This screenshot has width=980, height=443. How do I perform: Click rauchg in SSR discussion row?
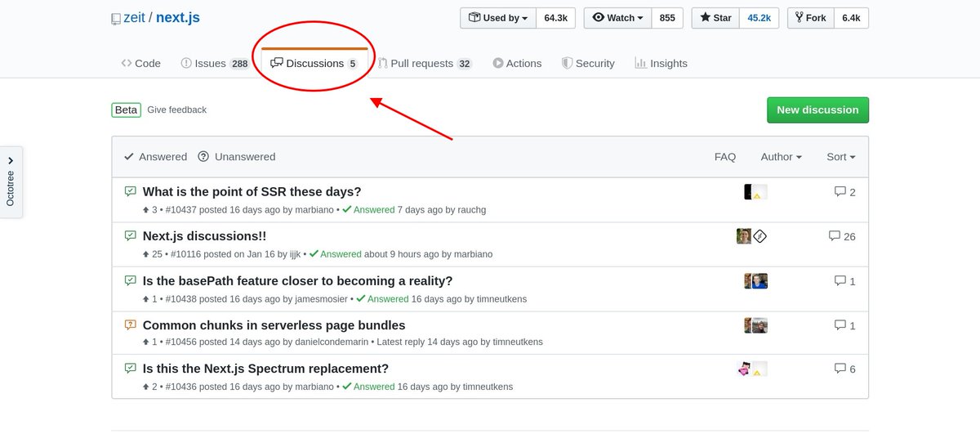click(x=471, y=210)
